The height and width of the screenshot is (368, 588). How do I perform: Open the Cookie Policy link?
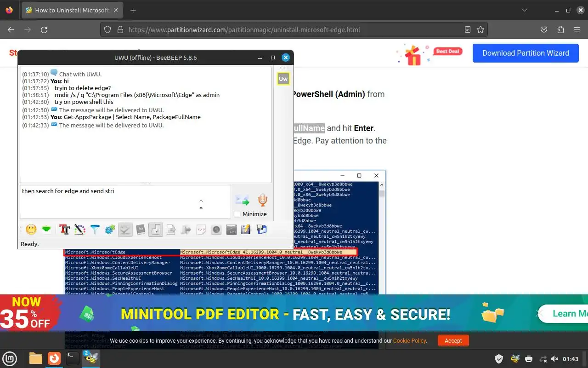coord(410,341)
